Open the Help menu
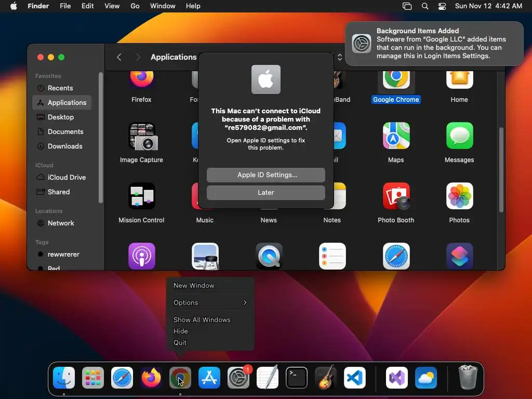The width and height of the screenshot is (532, 399). (193, 6)
